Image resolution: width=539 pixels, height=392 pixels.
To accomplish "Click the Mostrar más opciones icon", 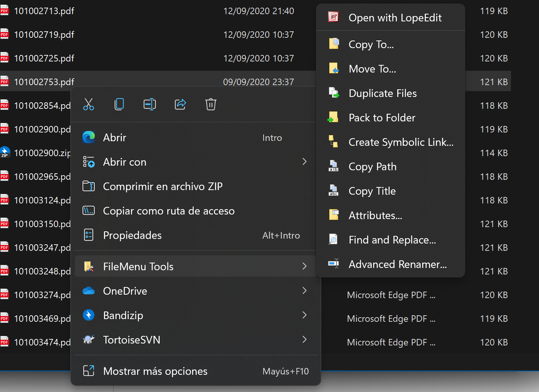I will point(89,371).
